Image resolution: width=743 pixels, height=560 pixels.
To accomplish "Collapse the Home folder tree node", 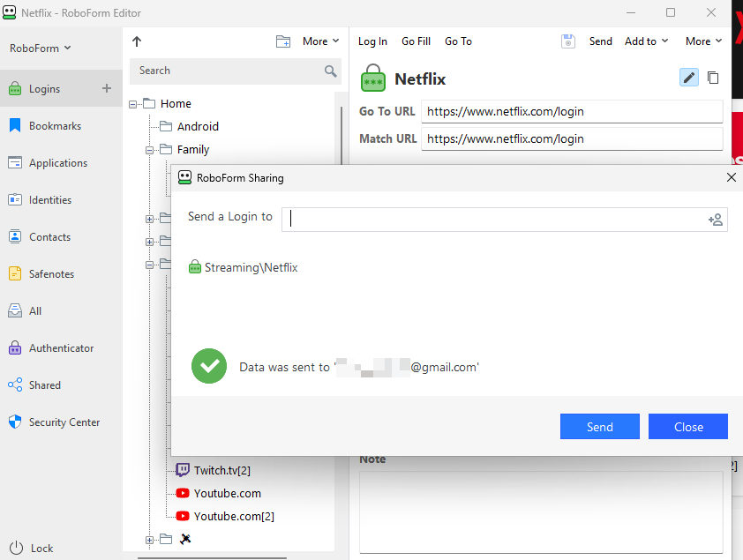I will tap(132, 104).
